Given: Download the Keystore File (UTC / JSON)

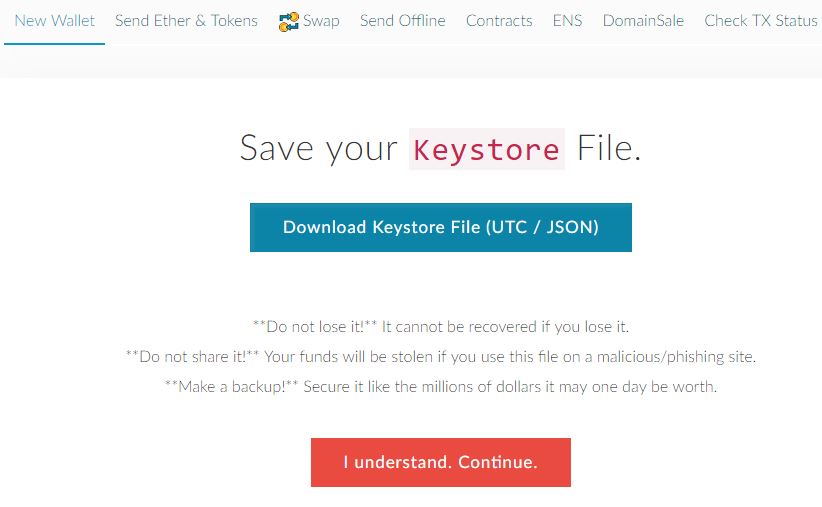Looking at the screenshot, I should [x=440, y=227].
